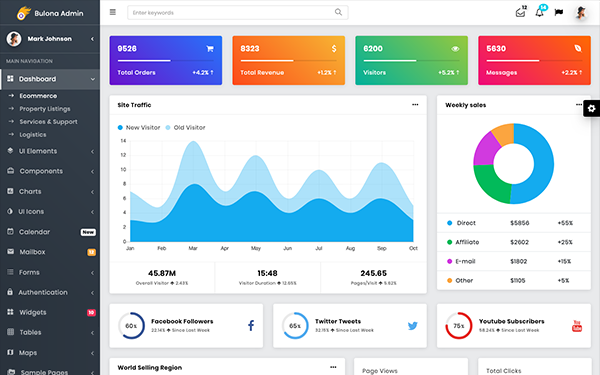Click the YouTube icon in subscribers card
This screenshot has height=375, width=600.
pyautogui.click(x=577, y=326)
